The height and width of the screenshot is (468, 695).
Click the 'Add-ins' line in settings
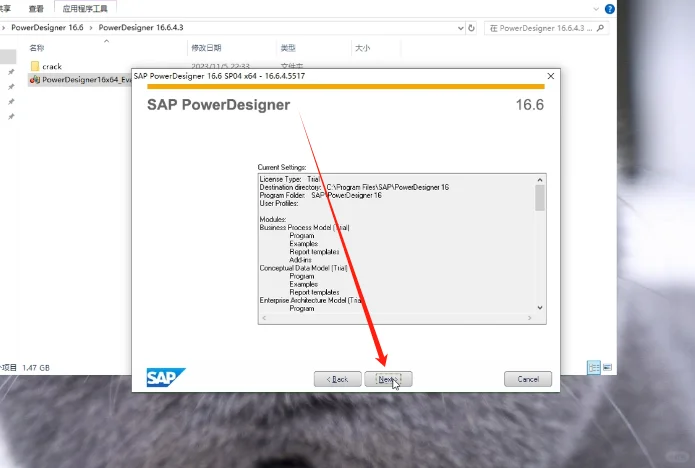point(300,260)
